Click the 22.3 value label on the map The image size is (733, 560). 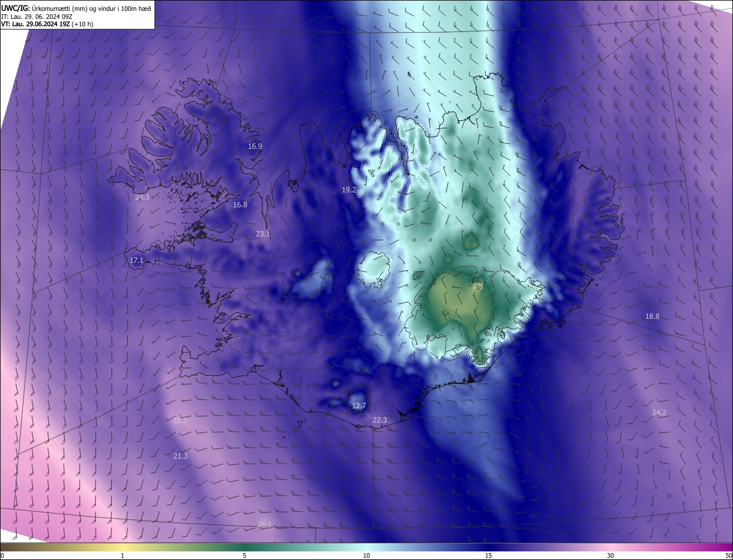click(x=380, y=420)
